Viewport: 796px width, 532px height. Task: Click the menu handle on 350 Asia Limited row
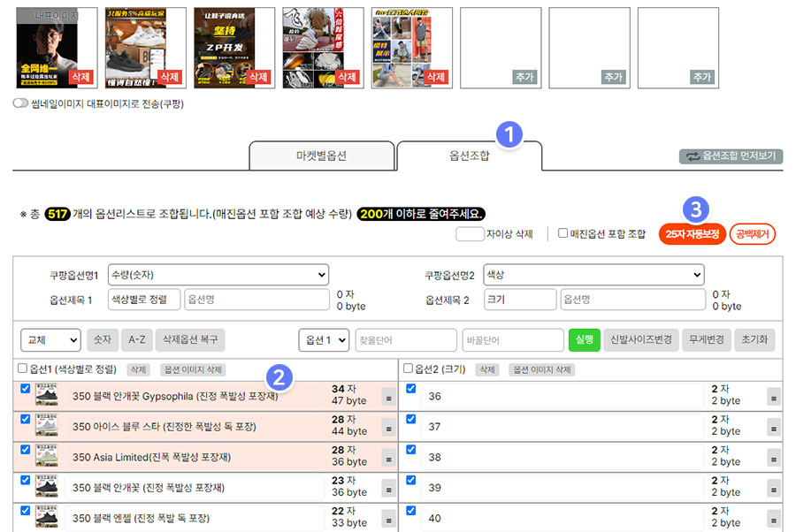(x=388, y=458)
